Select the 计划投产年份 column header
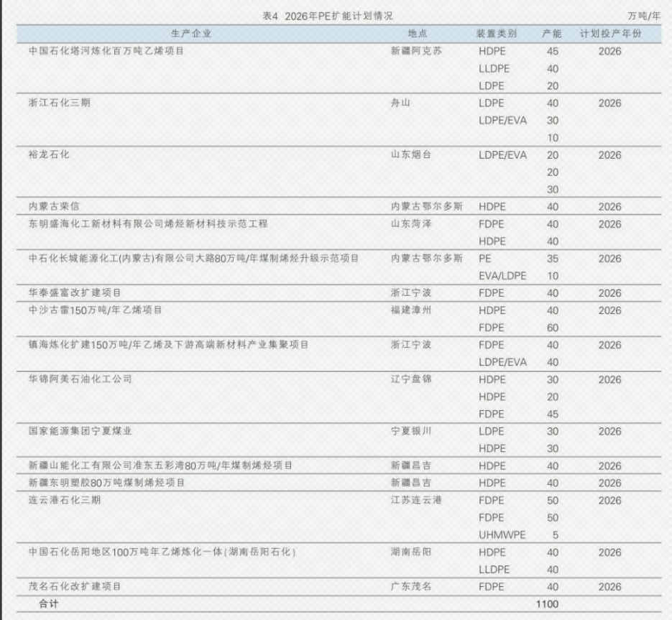Viewport: 672px width, 620px height. tap(609, 34)
